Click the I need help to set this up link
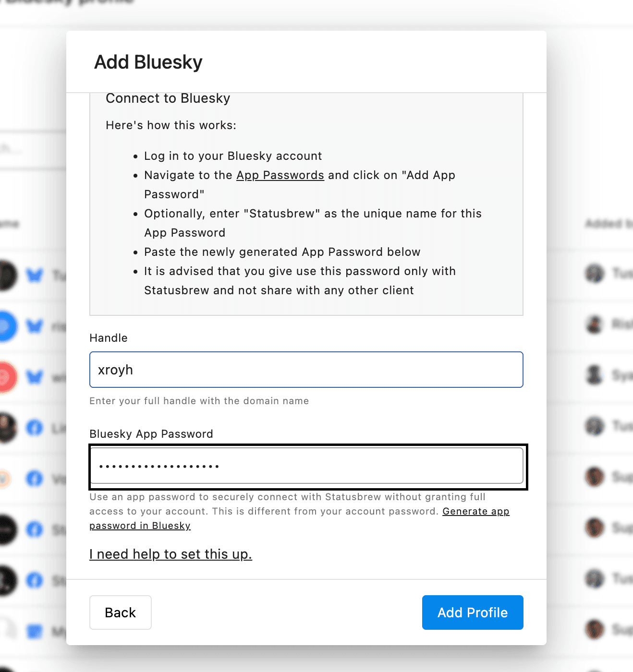This screenshot has height=672, width=633. tap(170, 554)
